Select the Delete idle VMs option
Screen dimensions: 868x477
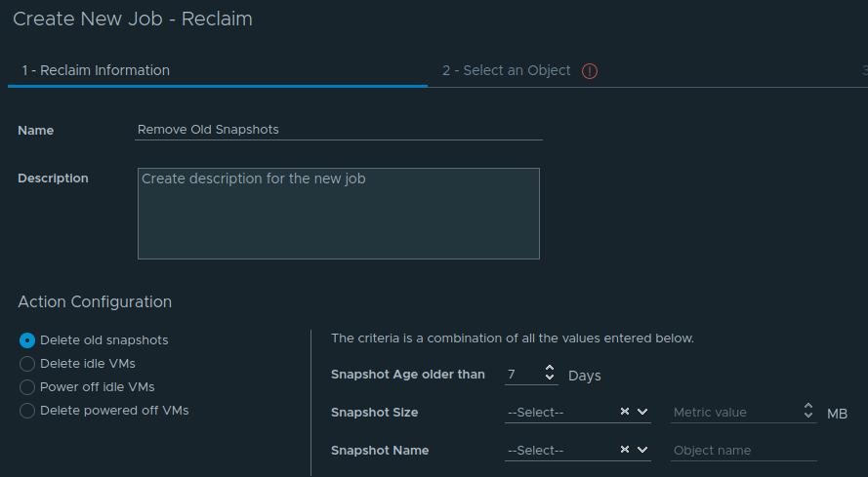coord(27,364)
